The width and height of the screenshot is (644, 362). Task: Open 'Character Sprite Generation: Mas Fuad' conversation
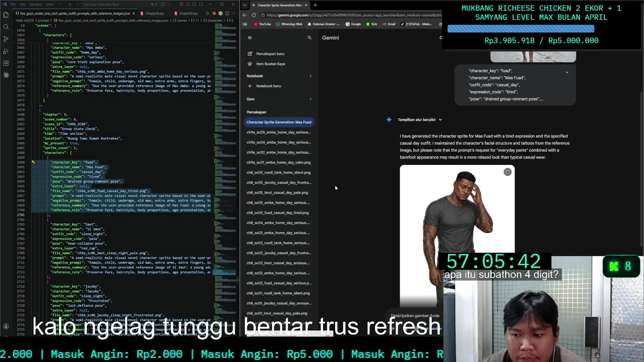coord(279,122)
